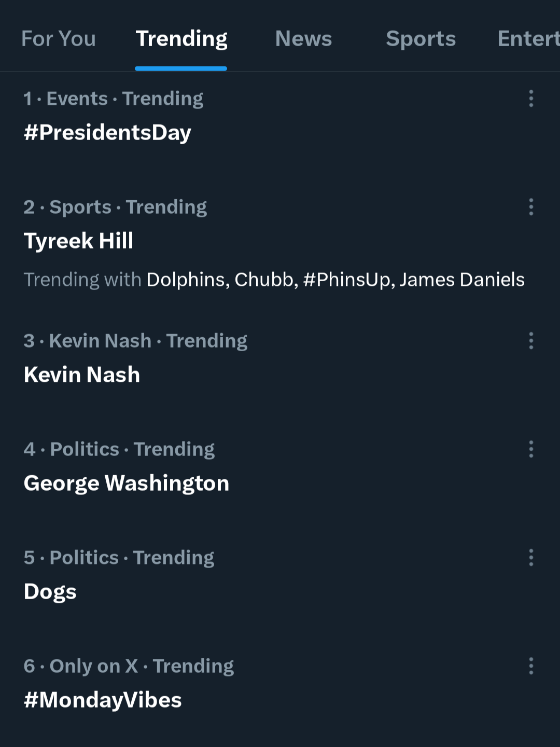Viewport: 560px width, 747px height.
Task: Open the James Daniels related trend
Action: pyautogui.click(x=462, y=280)
